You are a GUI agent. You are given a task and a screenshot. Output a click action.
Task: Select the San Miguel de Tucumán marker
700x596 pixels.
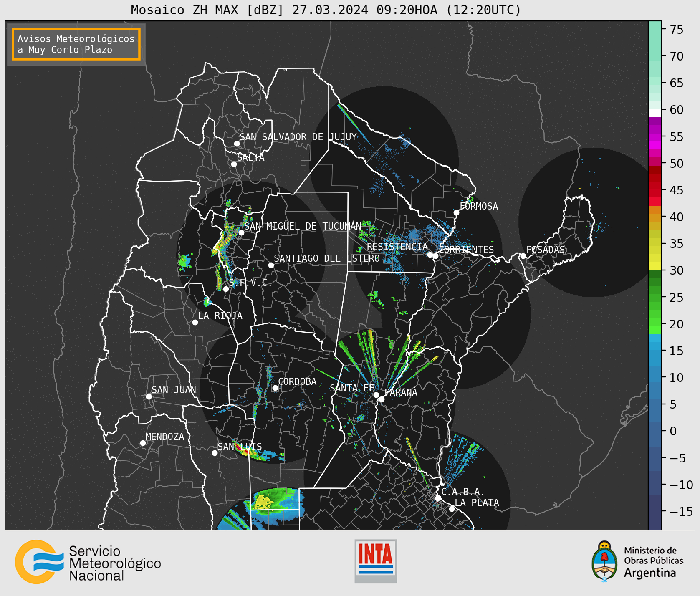coord(241,232)
